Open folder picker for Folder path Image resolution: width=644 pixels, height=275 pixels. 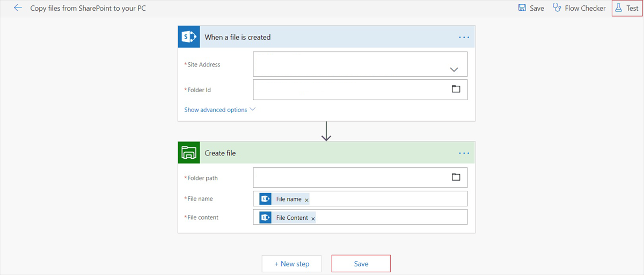pos(456,177)
